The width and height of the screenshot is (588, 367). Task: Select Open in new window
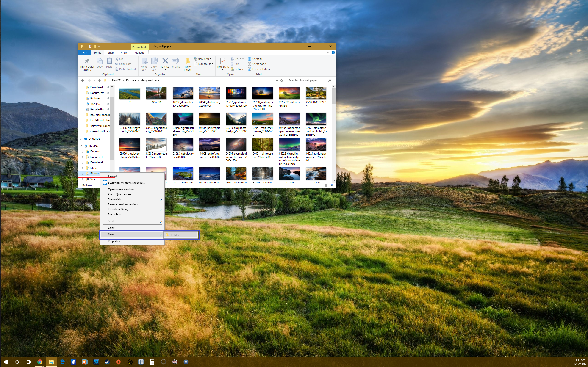[x=132, y=189]
